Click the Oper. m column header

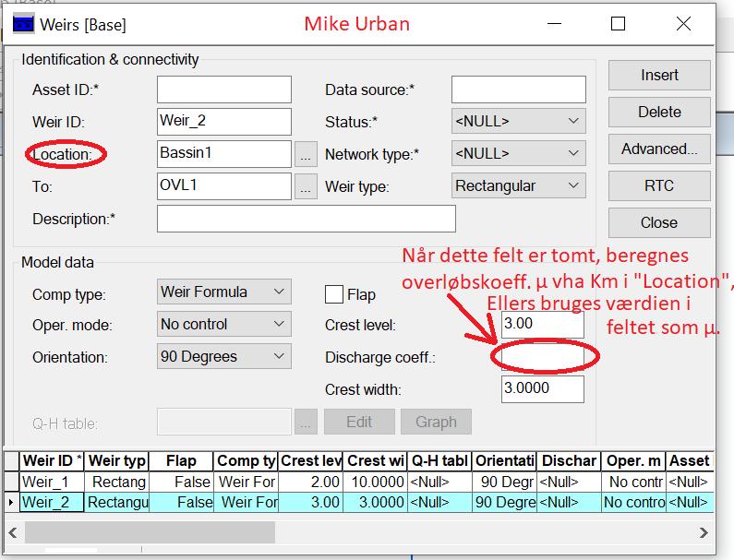[633, 460]
